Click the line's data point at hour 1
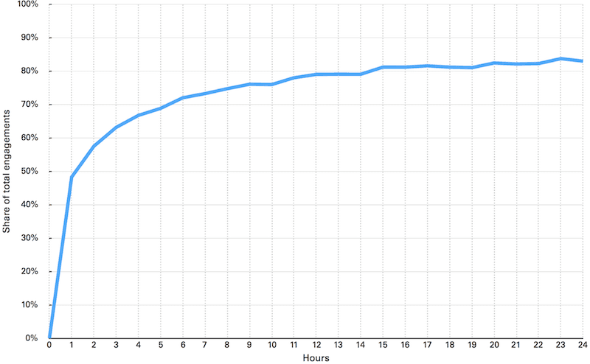Screen dimensions: 590x364 tap(72, 177)
